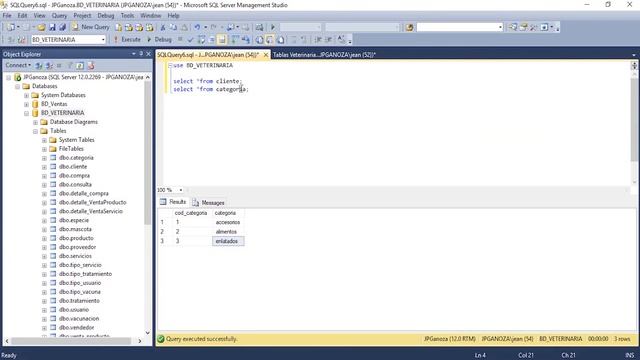Open the BD_VETERINARIA database dropdown
The height and width of the screenshot is (360, 640).
[103, 40]
